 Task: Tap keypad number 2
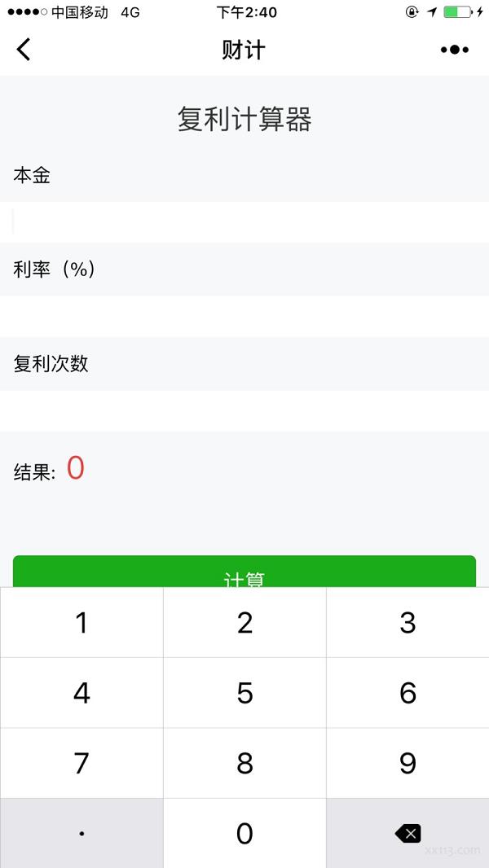point(244,622)
